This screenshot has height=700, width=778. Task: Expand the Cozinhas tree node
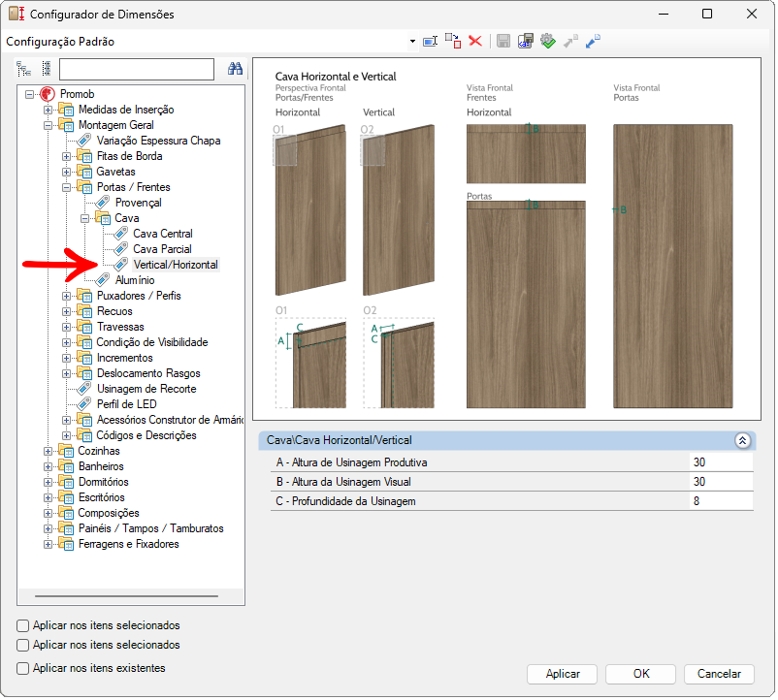point(49,451)
